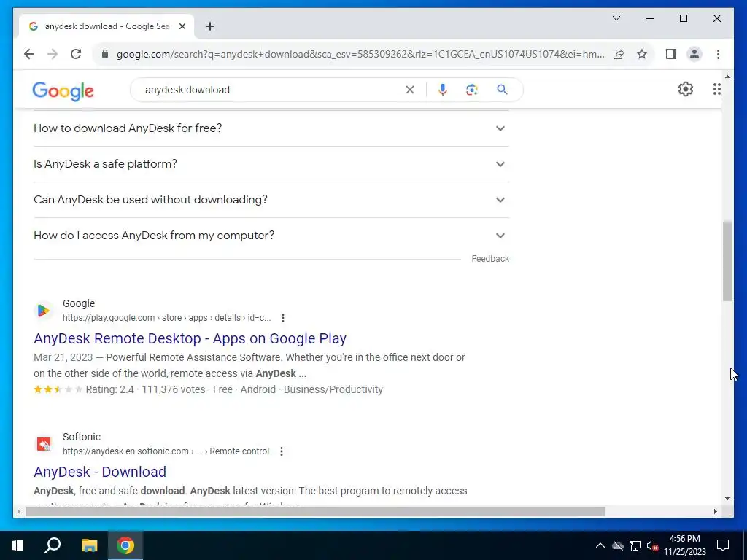Click "Rating: 2.4" text

(x=109, y=389)
